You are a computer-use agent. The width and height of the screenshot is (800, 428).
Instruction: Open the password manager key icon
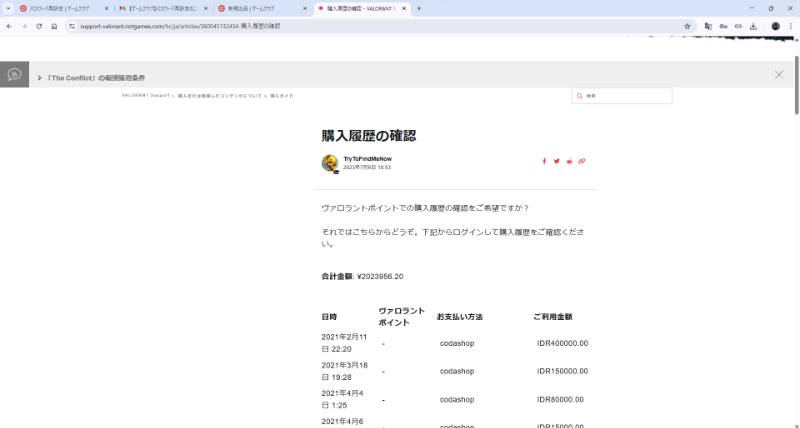coord(723,26)
